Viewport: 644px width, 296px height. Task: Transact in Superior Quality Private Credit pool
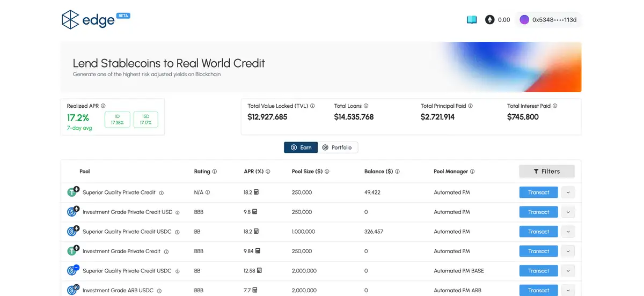(538, 193)
